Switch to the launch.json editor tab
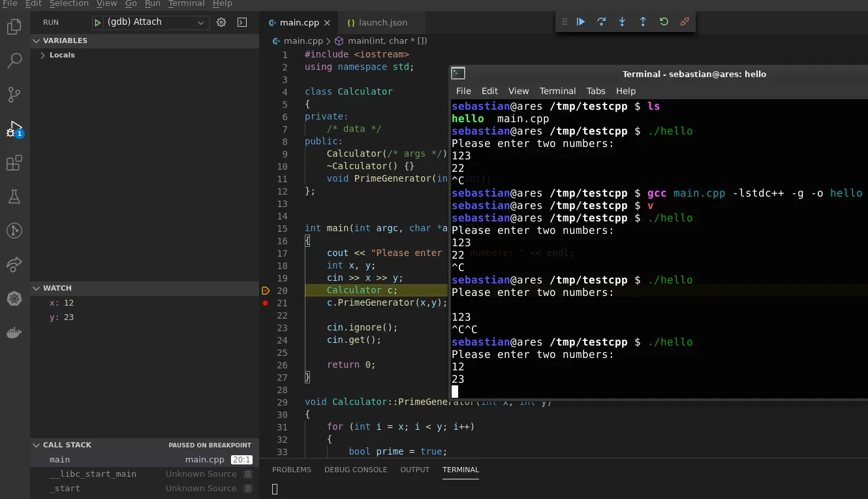The image size is (868, 499). click(382, 22)
